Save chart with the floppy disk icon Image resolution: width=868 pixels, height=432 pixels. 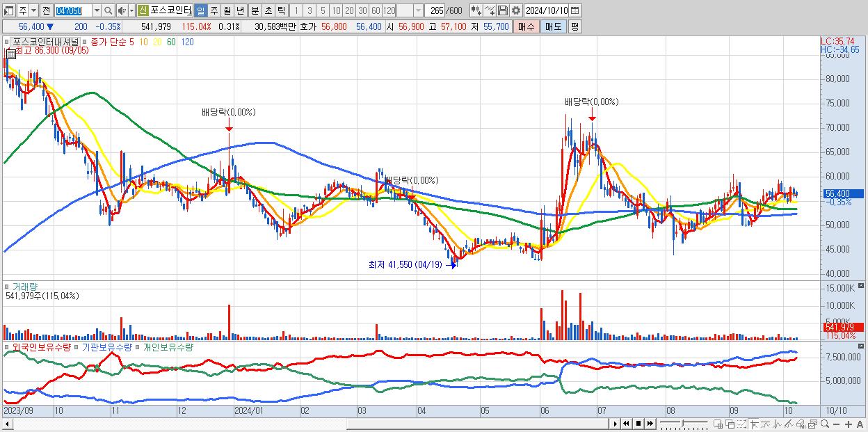point(503,10)
